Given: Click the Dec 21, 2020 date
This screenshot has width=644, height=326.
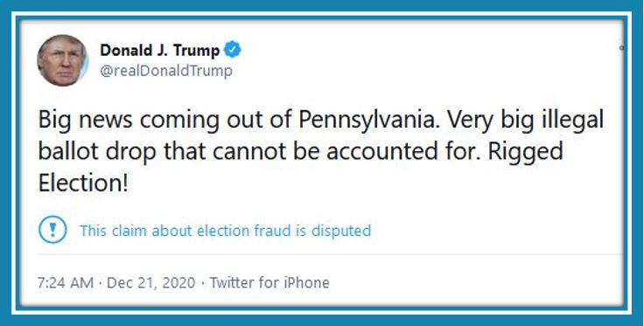Looking at the screenshot, I should (x=150, y=282).
